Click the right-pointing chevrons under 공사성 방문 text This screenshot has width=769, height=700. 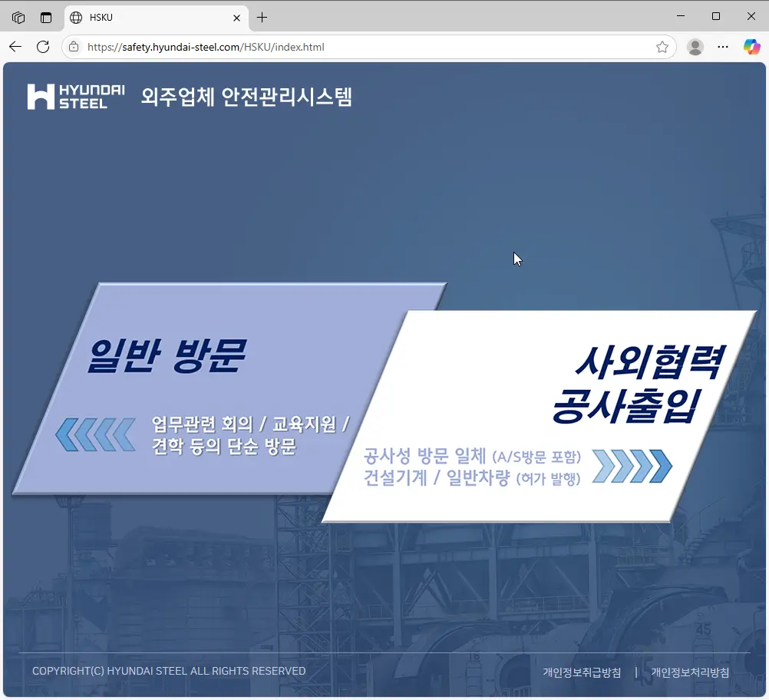632,466
